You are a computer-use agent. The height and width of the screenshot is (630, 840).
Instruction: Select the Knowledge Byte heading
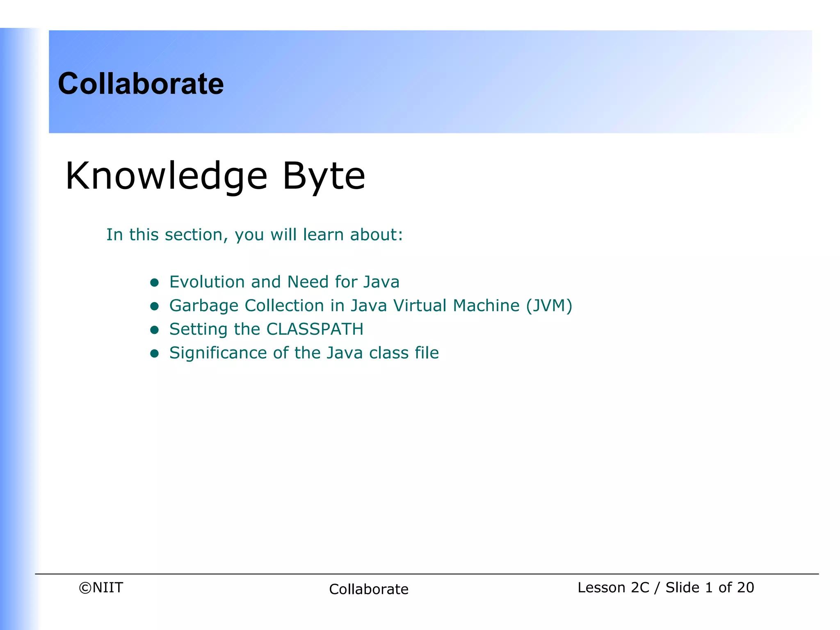click(215, 176)
